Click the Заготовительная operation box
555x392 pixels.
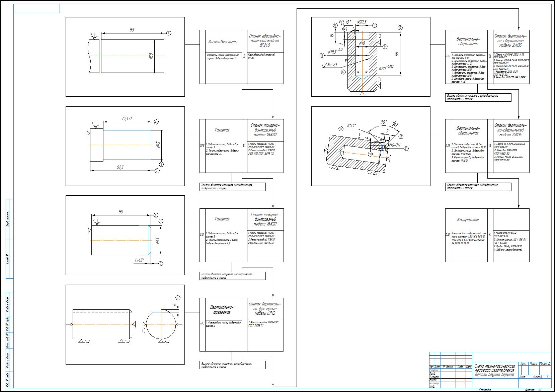[223, 42]
